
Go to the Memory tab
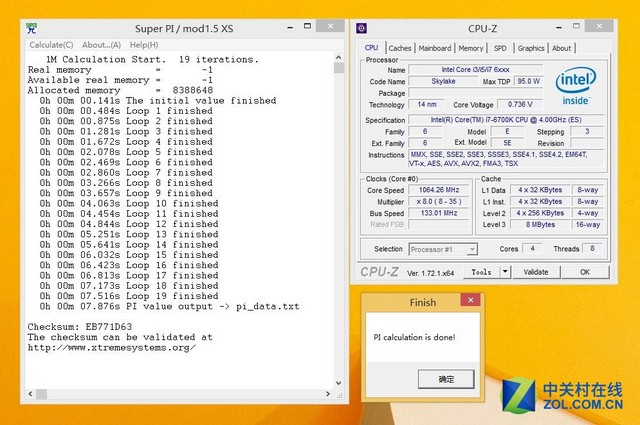[x=471, y=48]
